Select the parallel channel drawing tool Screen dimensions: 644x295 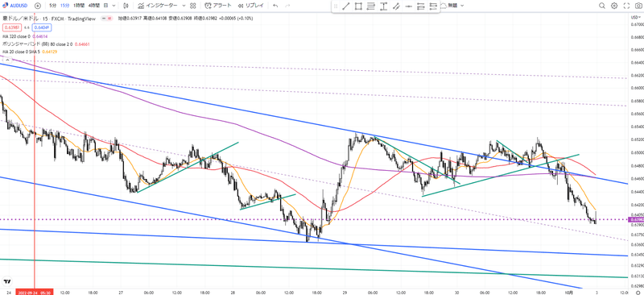click(x=396, y=6)
